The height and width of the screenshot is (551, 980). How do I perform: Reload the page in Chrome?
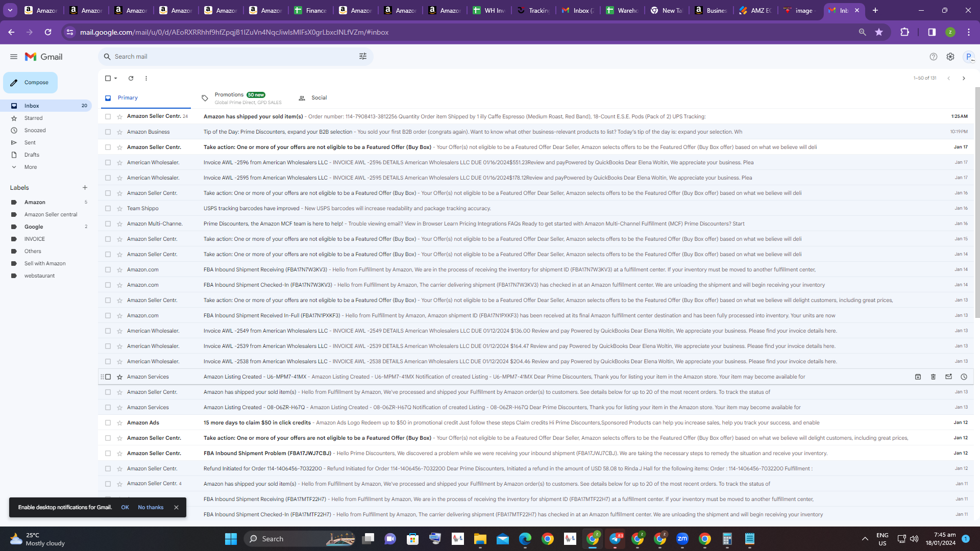pyautogui.click(x=48, y=32)
